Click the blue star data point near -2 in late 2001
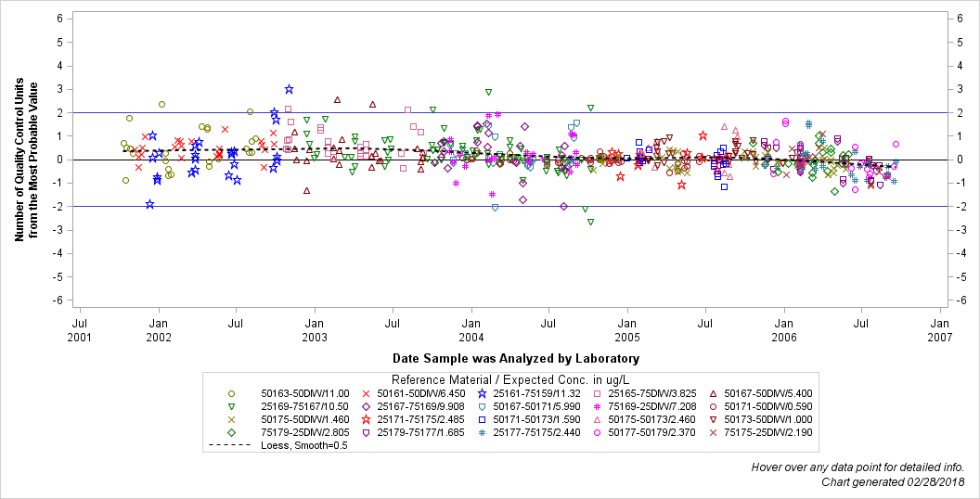The height and width of the screenshot is (499, 980). click(150, 204)
